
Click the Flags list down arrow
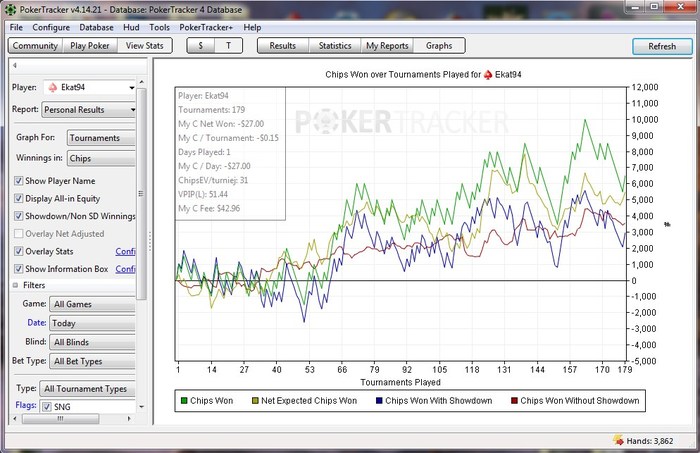click(142, 407)
